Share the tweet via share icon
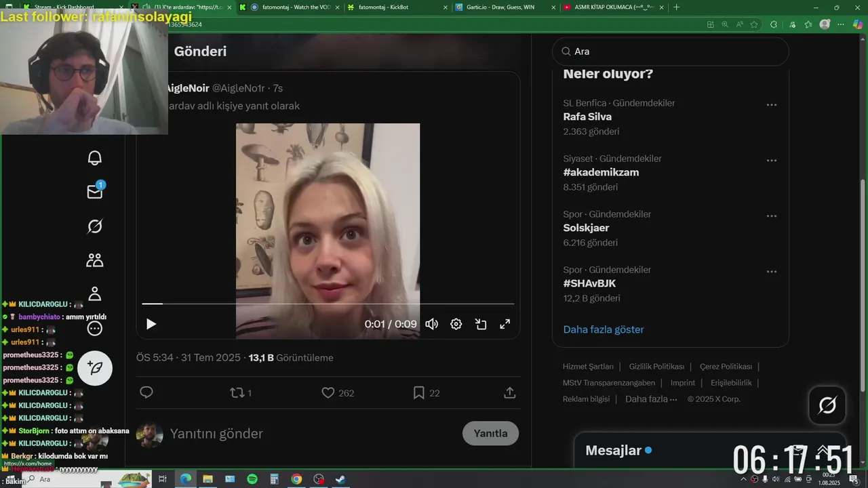The width and height of the screenshot is (868, 488). 510,392
